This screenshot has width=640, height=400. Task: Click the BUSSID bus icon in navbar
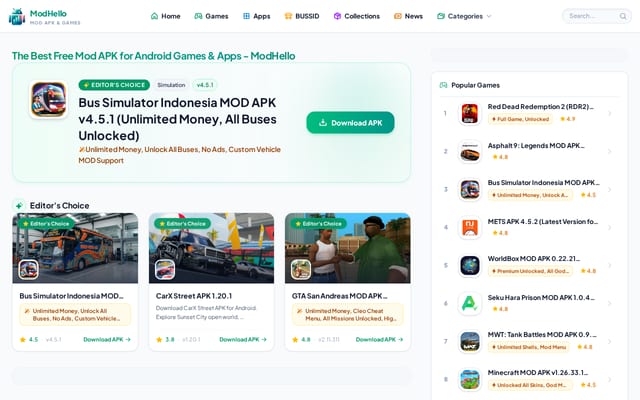click(288, 16)
